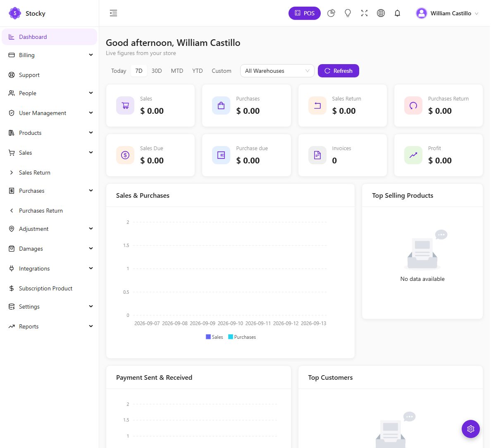Viewport: 496px width, 448px height.
Task: Go to Dashboard in the sidebar
Action: coord(50,37)
